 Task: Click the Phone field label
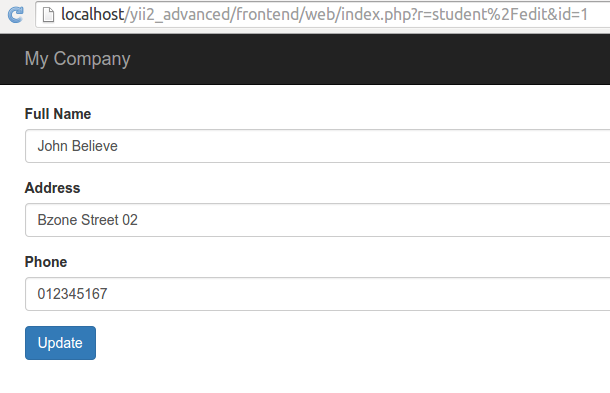[46, 262]
